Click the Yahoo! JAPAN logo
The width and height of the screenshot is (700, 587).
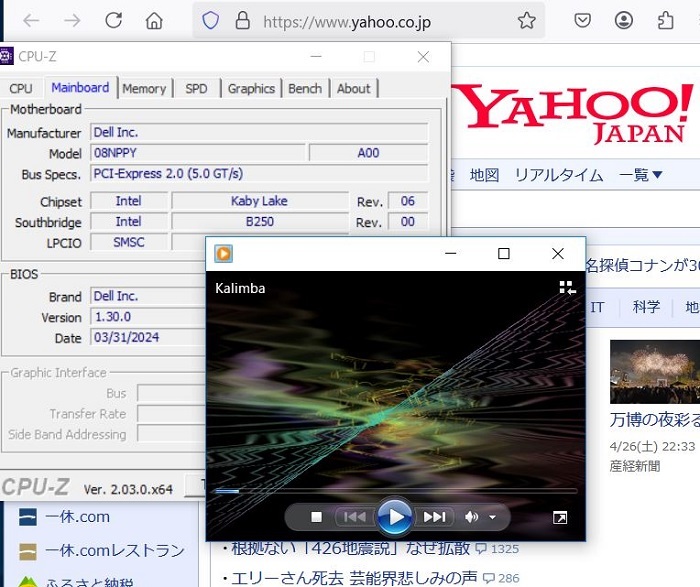[x=574, y=114]
